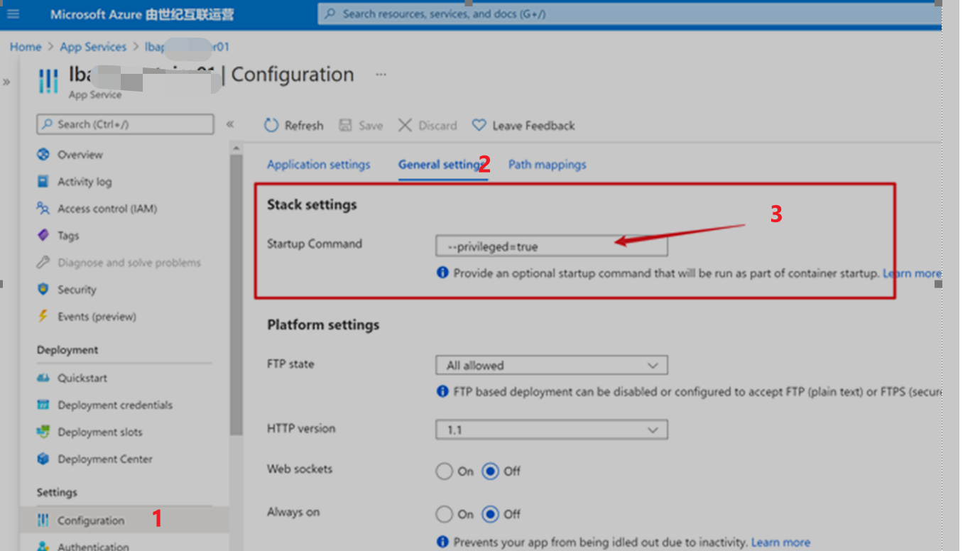Viewport: 980px width, 551px height.
Task: Click the App Services breadcrumb link
Action: pos(92,47)
